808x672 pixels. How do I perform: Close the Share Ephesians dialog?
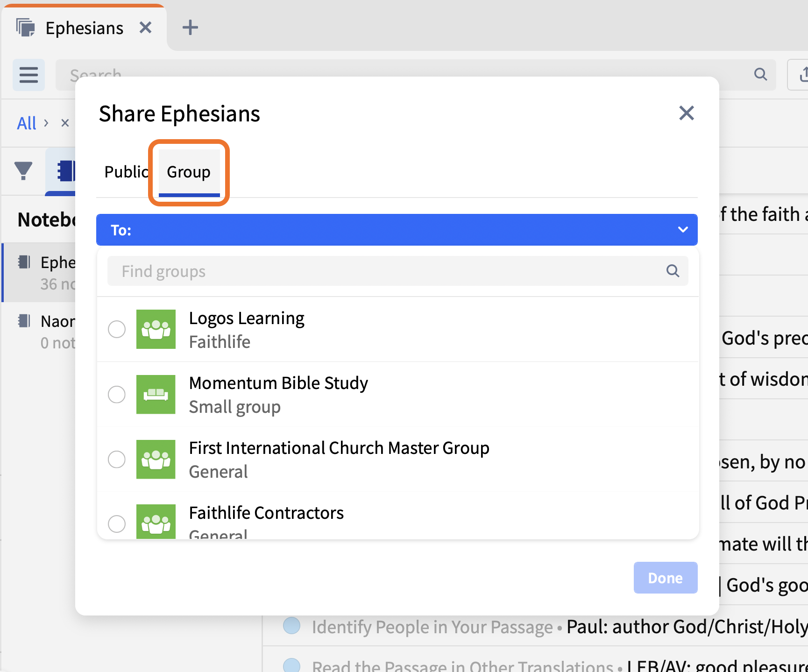click(686, 113)
